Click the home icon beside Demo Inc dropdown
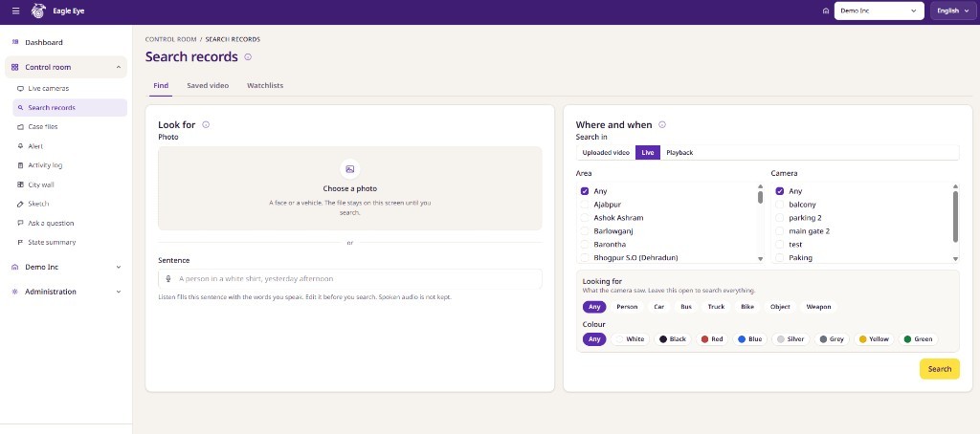Image resolution: width=980 pixels, height=434 pixels. point(826,11)
